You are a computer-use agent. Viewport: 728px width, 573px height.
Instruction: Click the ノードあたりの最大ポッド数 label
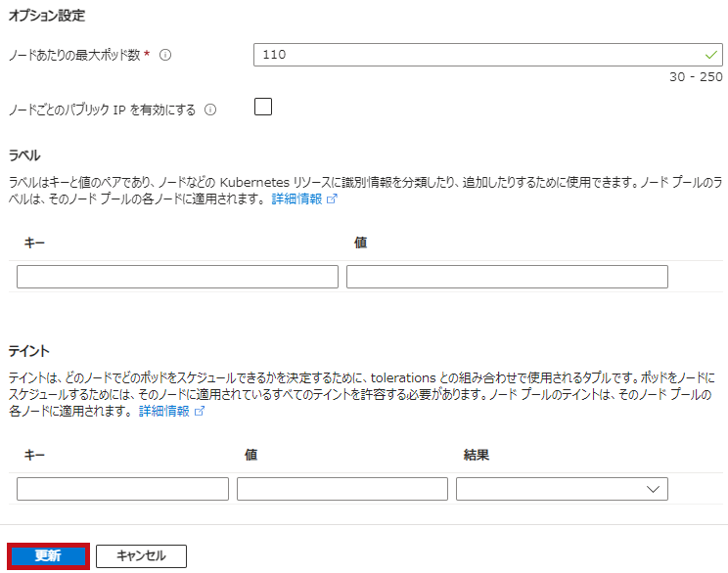74,55
